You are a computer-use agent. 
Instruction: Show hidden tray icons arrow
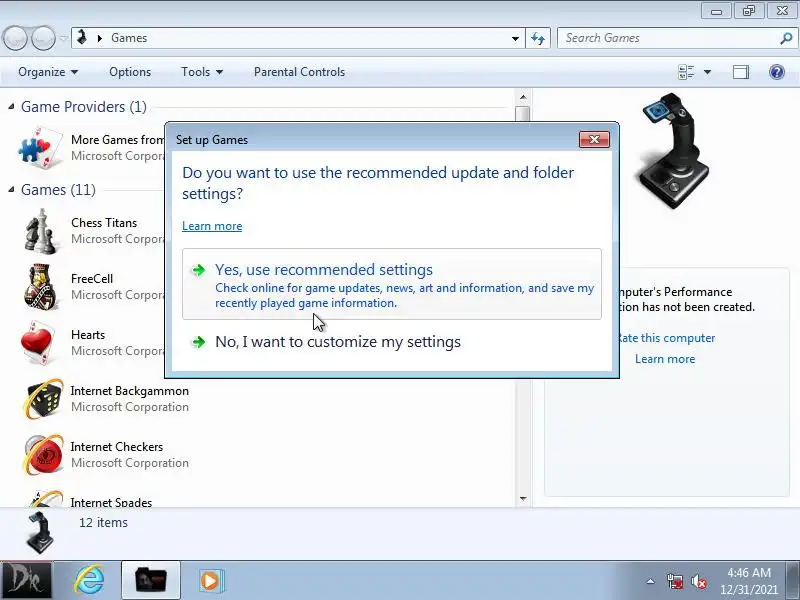click(651, 581)
